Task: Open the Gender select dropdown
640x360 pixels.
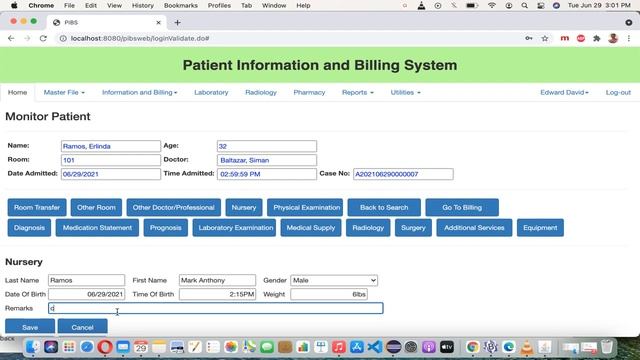Action: click(x=334, y=280)
